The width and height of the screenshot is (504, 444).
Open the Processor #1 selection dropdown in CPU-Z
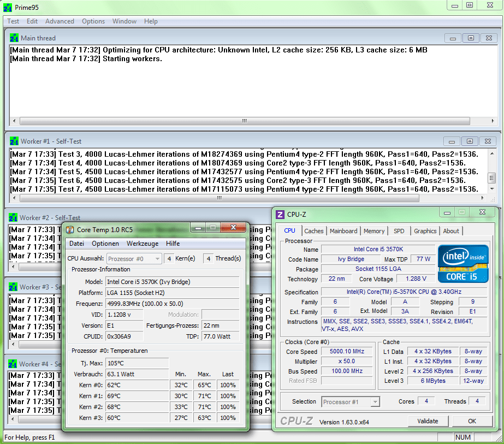click(x=351, y=402)
